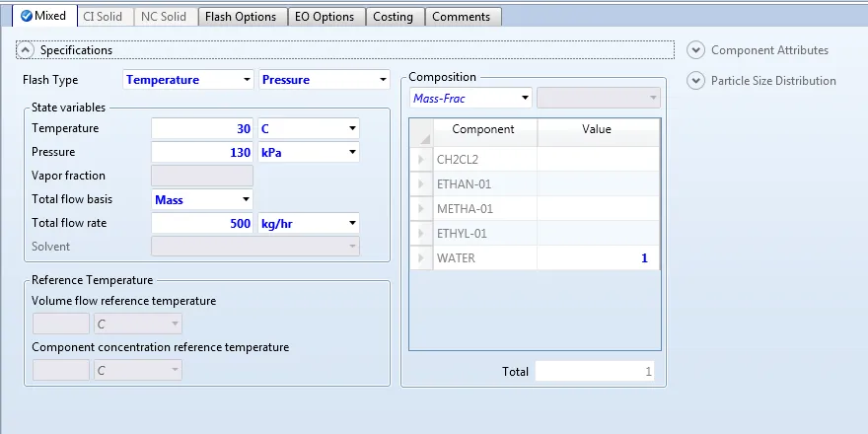
Task: Click the WATER value cell
Action: point(598,258)
